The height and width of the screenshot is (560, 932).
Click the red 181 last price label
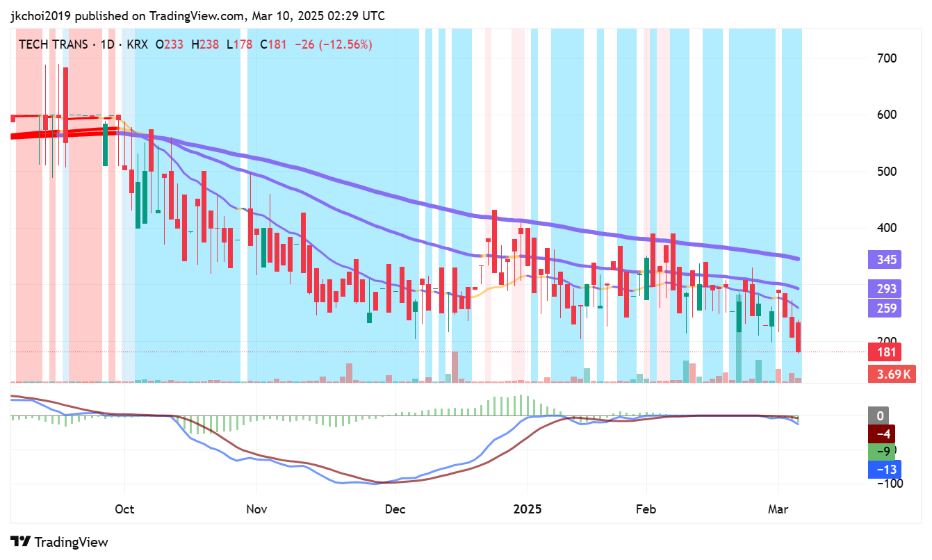pos(886,352)
